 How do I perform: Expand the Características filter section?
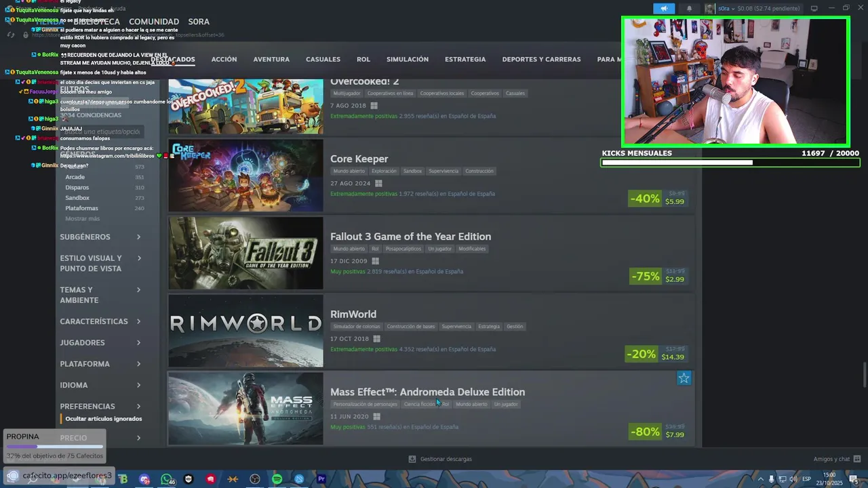tap(100, 321)
